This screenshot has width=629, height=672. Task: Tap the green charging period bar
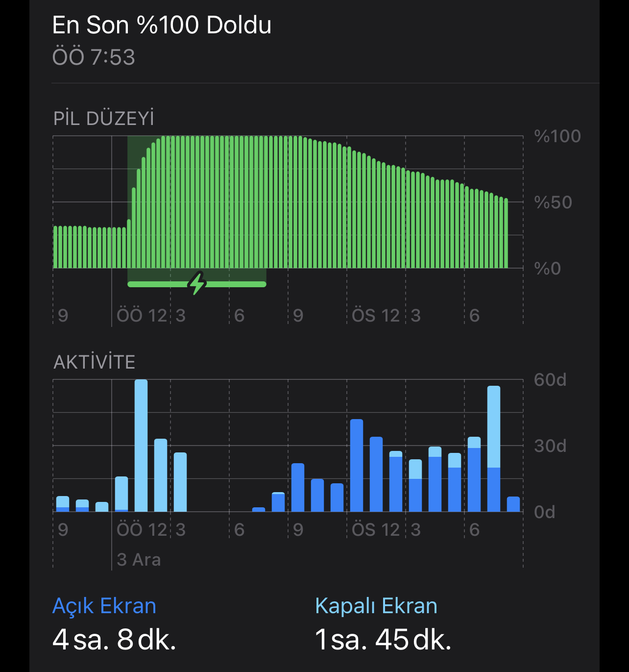pyautogui.click(x=197, y=284)
